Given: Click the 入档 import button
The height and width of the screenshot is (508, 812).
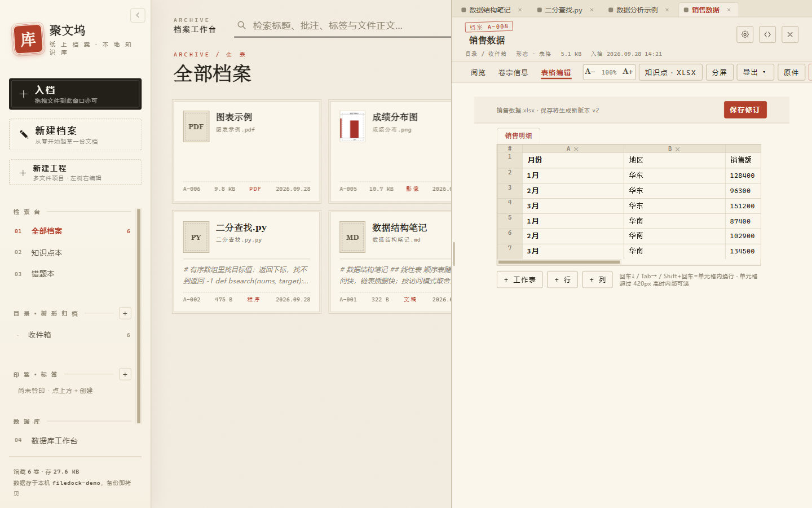Looking at the screenshot, I should 76,94.
